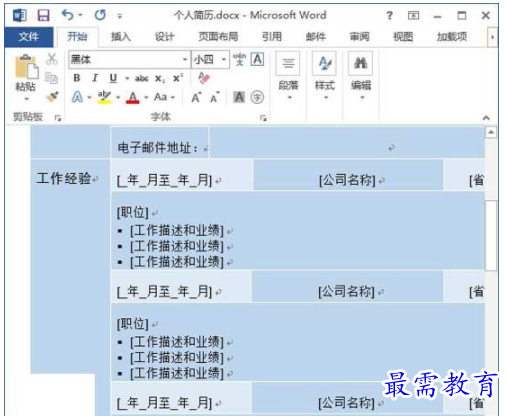Image resolution: width=506 pixels, height=416 pixels.
Task: Click the Text Effects (outlined A) icon
Action: [77, 97]
